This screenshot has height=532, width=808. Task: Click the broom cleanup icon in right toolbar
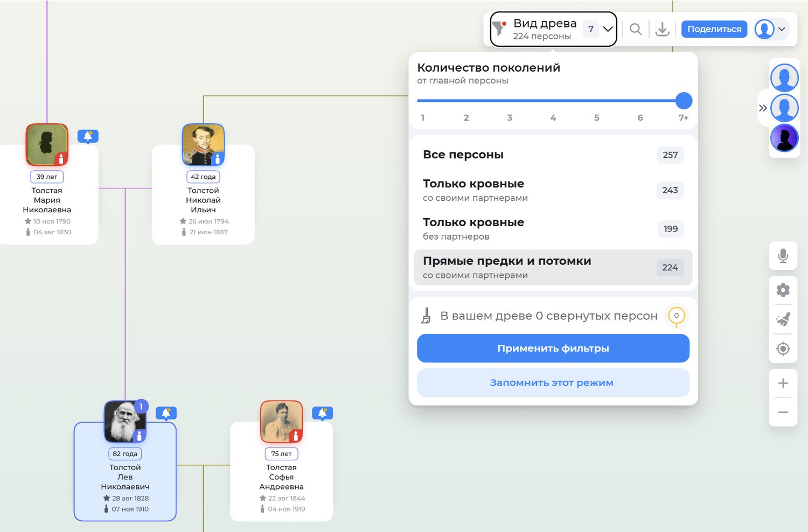pyautogui.click(x=783, y=319)
